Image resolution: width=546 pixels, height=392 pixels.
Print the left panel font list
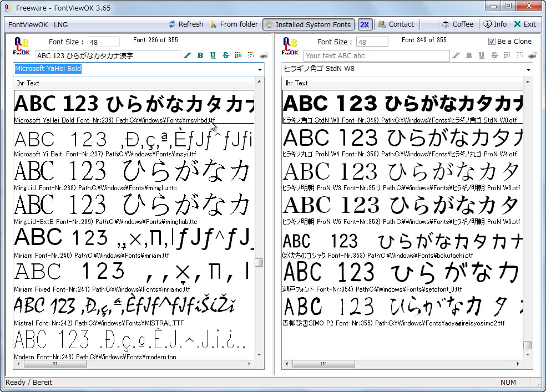(x=264, y=55)
